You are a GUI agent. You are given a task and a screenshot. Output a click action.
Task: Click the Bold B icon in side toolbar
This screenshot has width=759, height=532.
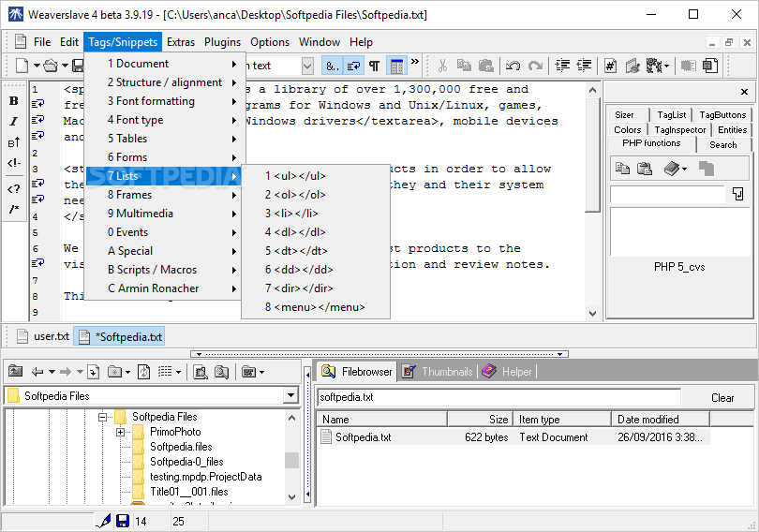pyautogui.click(x=13, y=100)
